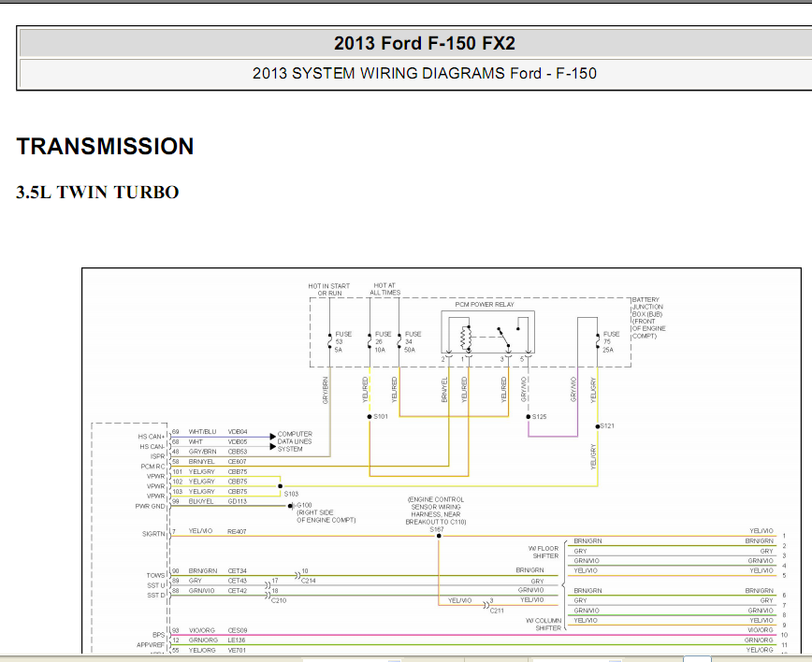
Task: Click the C214 connector label
Action: click(x=308, y=581)
